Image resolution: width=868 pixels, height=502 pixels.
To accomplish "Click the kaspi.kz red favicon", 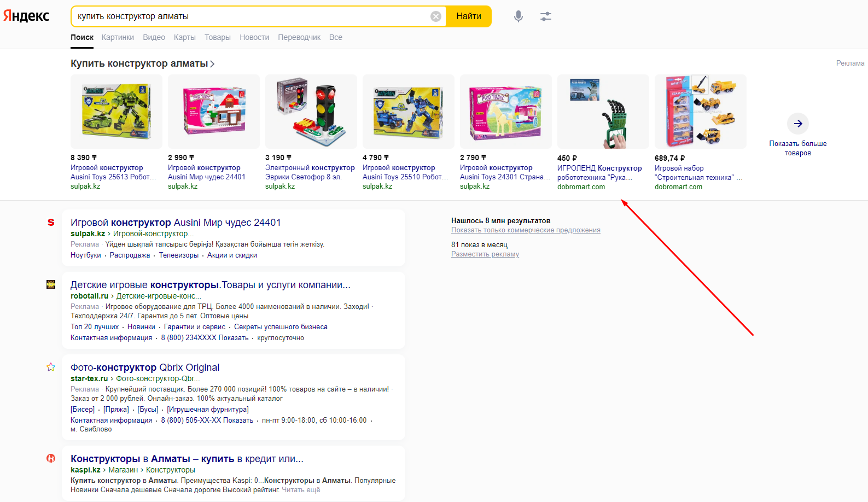I will [x=51, y=458].
